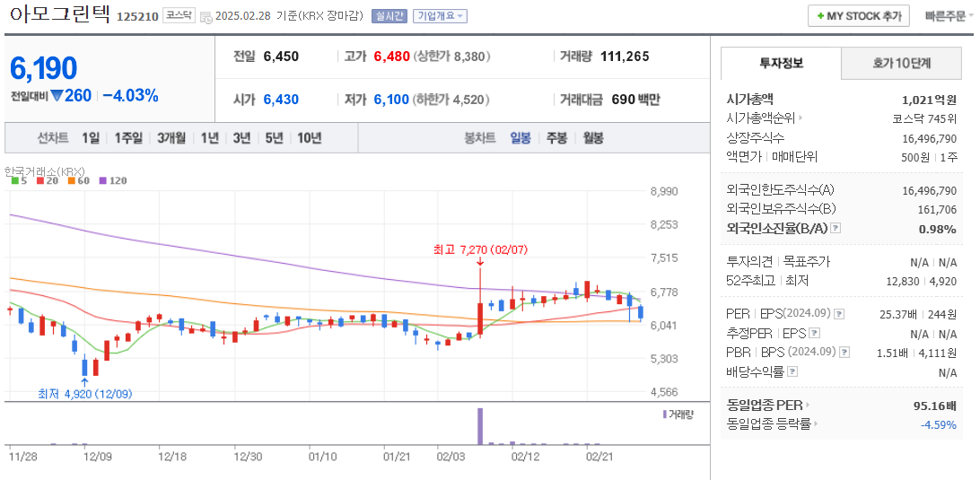Screen dimensions: 980x480
Task: Click the 동일업종 PER link
Action: point(765,405)
